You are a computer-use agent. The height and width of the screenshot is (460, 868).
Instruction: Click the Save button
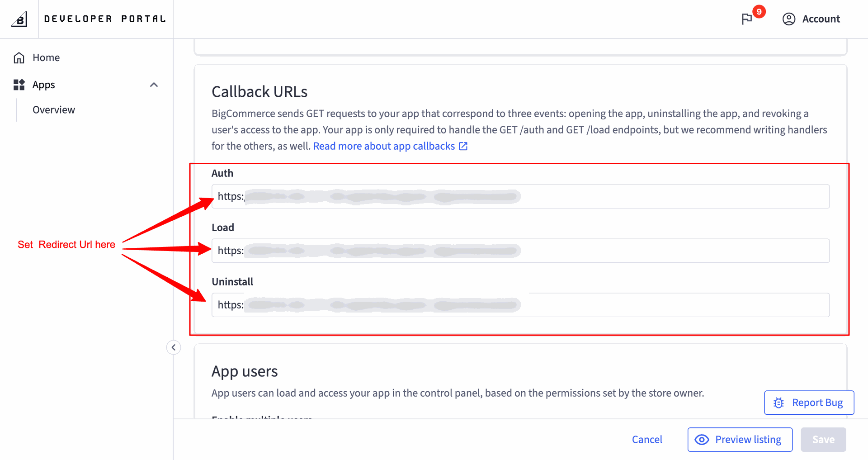click(823, 440)
